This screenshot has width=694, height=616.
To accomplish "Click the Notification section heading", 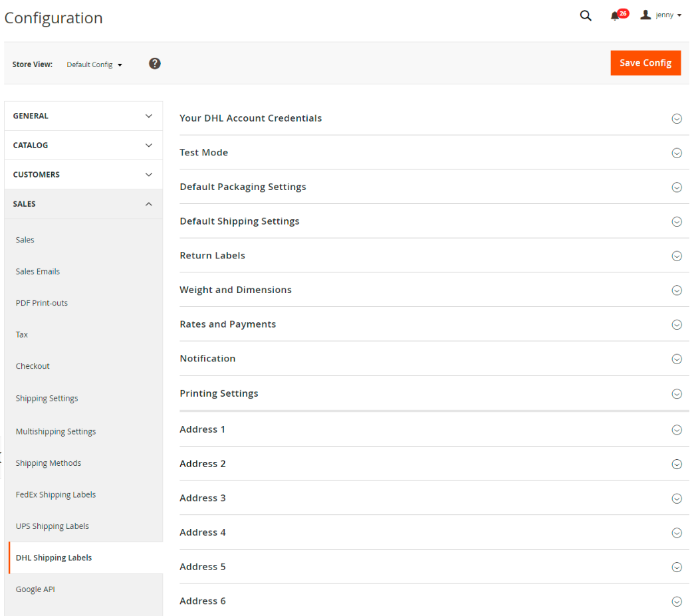I will (x=207, y=358).
